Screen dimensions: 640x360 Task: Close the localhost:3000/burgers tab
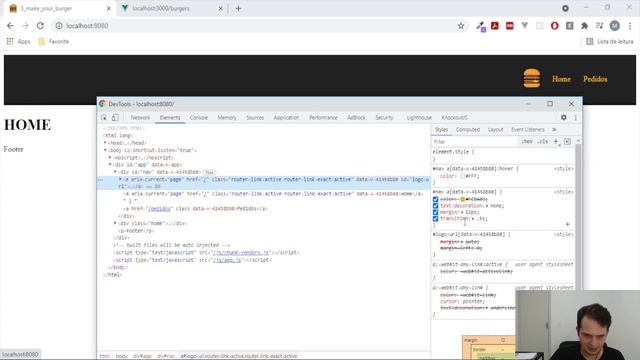click(220, 8)
